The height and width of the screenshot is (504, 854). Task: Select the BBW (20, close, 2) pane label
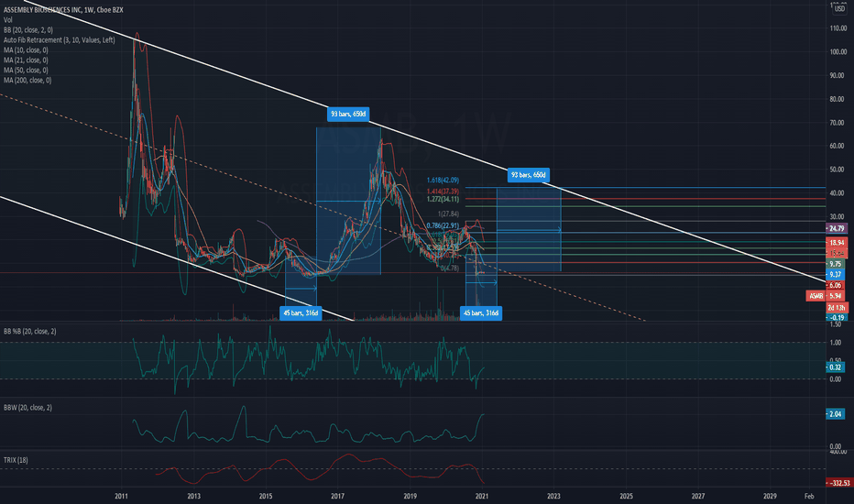(27, 408)
